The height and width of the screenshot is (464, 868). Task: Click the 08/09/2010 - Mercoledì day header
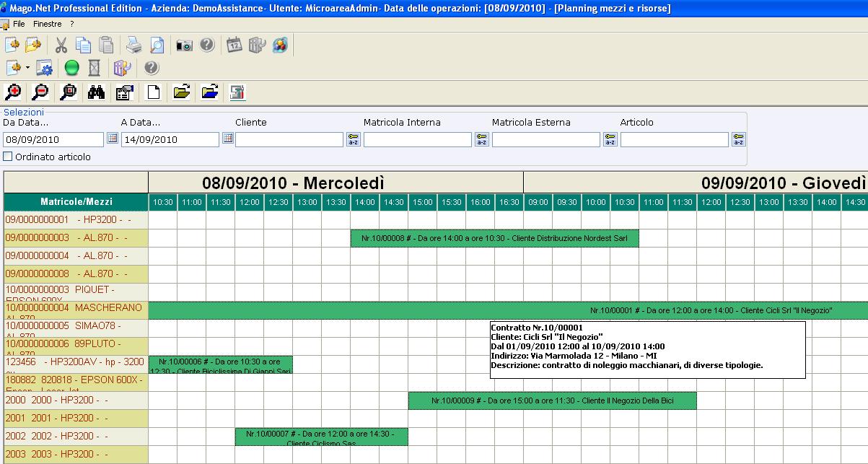pyautogui.click(x=336, y=183)
